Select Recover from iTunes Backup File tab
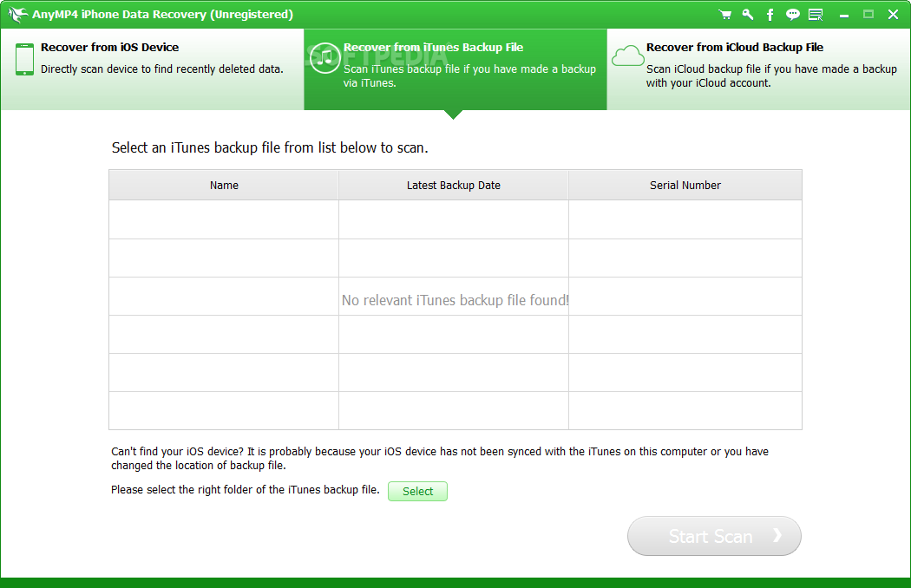 pyautogui.click(x=455, y=69)
